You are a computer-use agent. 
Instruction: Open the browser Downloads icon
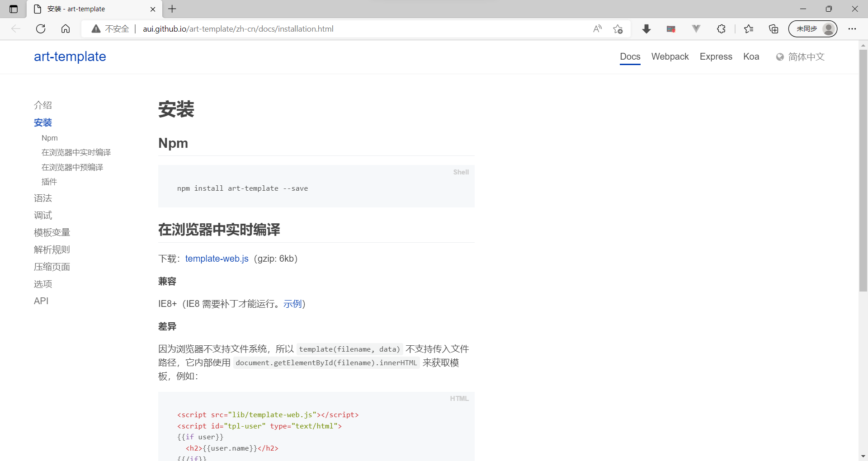coord(646,28)
